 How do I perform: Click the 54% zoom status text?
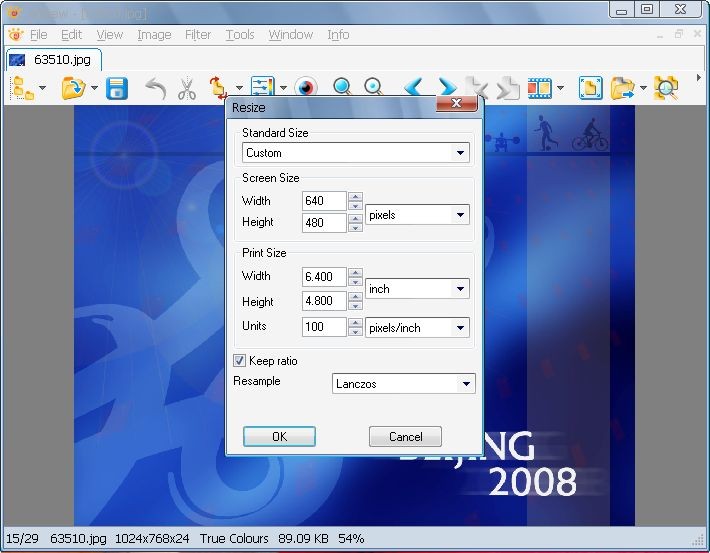point(351,539)
